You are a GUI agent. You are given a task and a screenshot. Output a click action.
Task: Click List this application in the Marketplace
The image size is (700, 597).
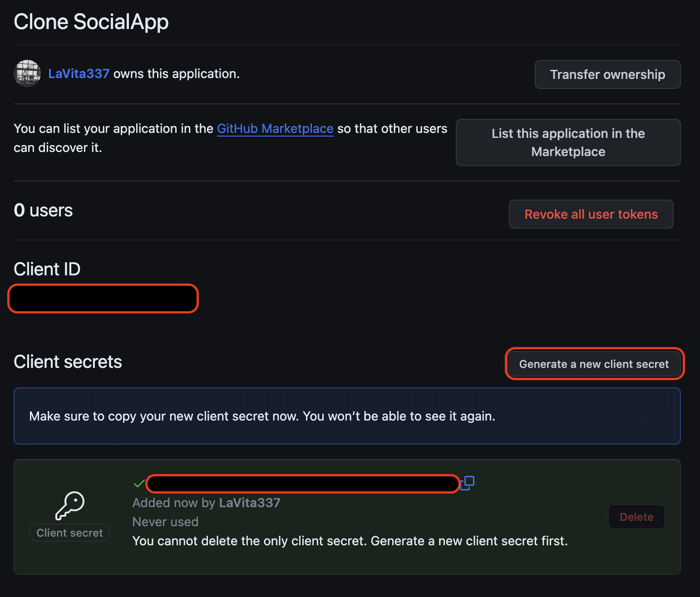pos(568,142)
